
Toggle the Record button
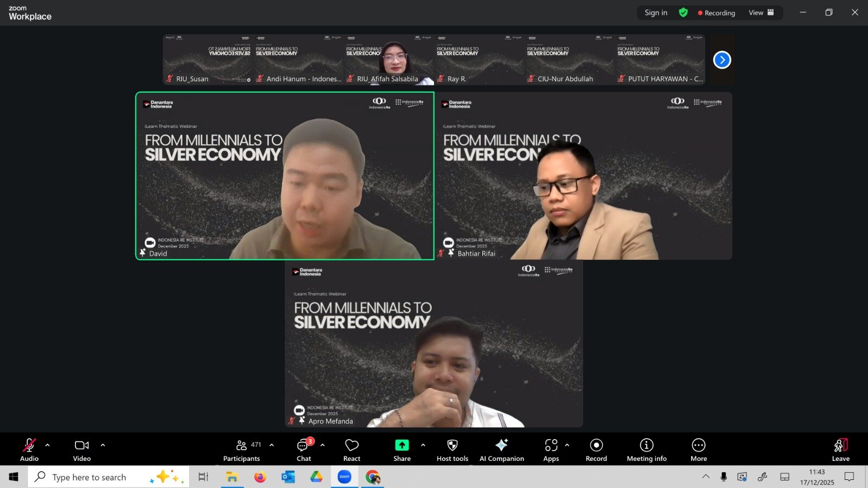596,450
